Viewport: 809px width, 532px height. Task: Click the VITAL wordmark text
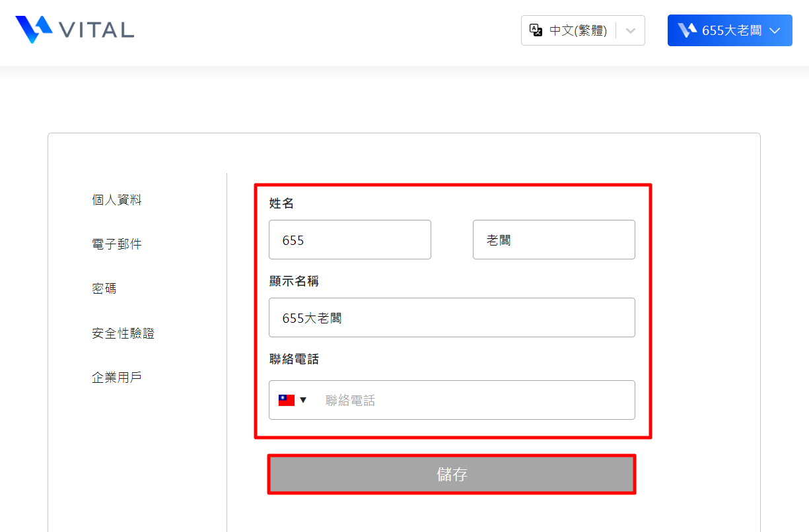(x=96, y=30)
